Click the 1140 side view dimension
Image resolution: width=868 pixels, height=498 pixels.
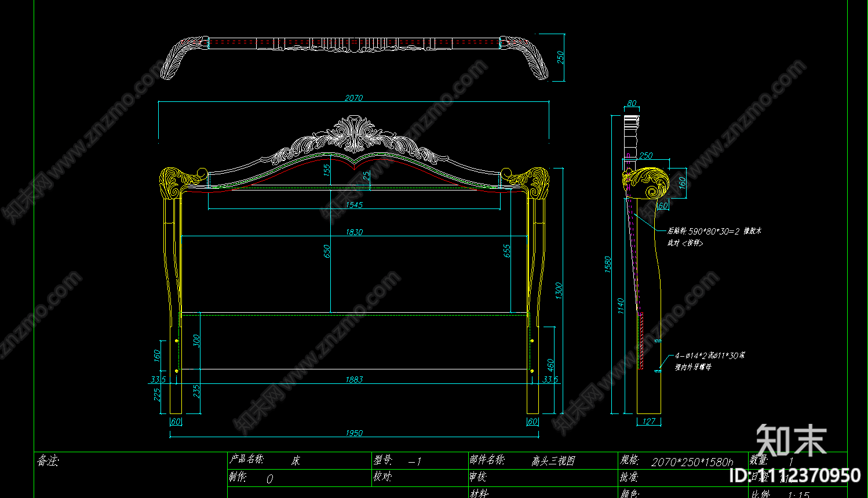click(621, 306)
